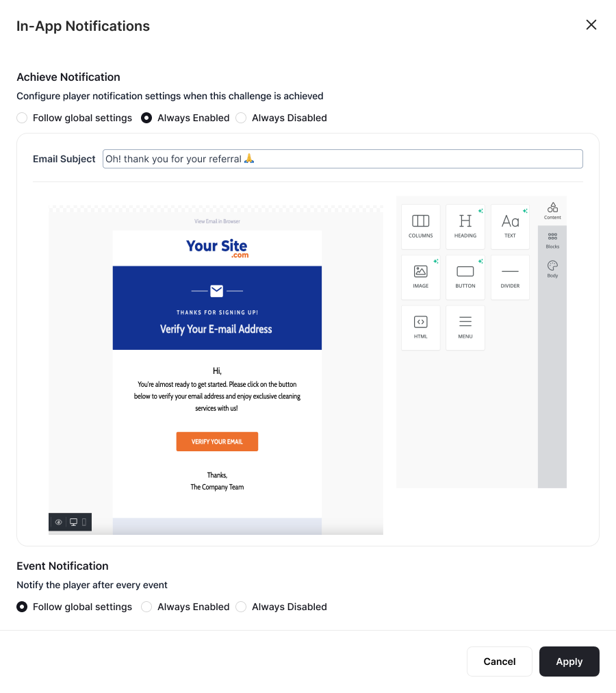
Task: Select the Heading content block
Action: click(465, 226)
